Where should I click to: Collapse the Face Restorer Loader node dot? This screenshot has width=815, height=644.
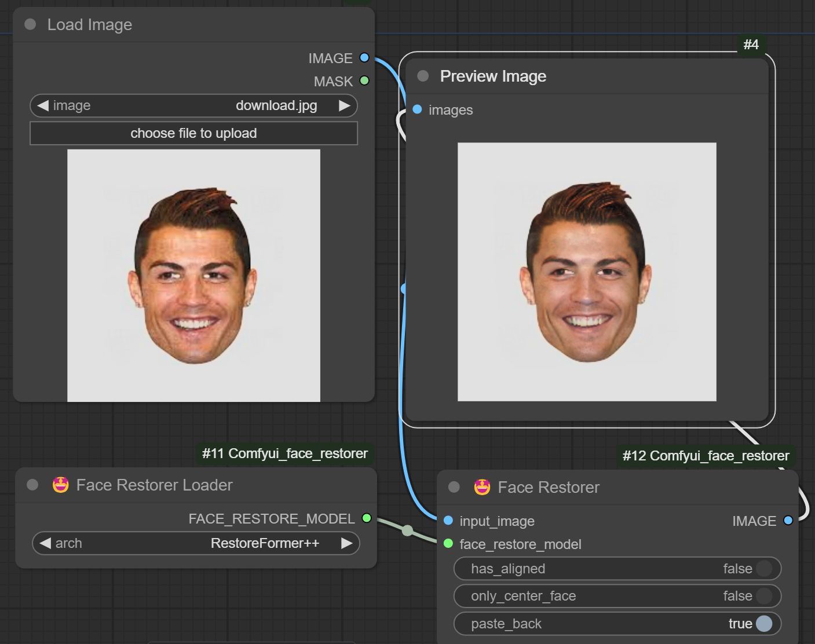tap(33, 485)
